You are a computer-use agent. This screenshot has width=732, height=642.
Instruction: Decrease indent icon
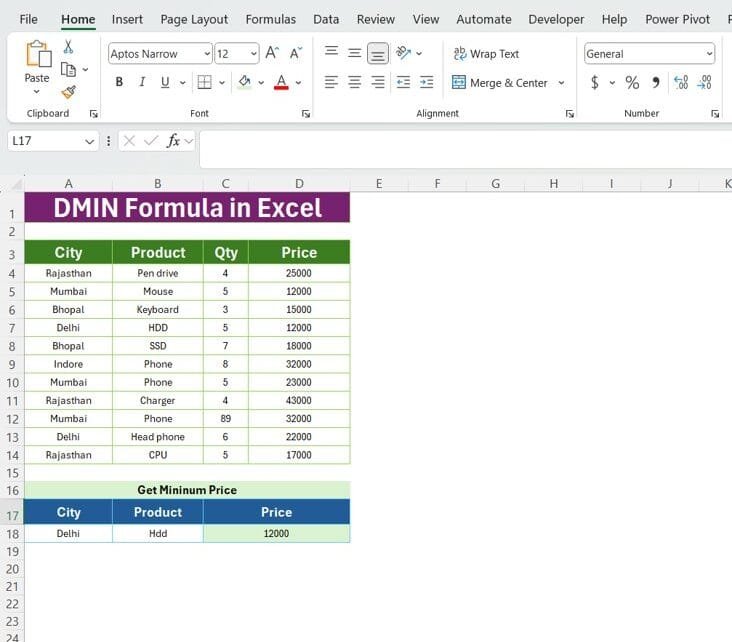(403, 82)
